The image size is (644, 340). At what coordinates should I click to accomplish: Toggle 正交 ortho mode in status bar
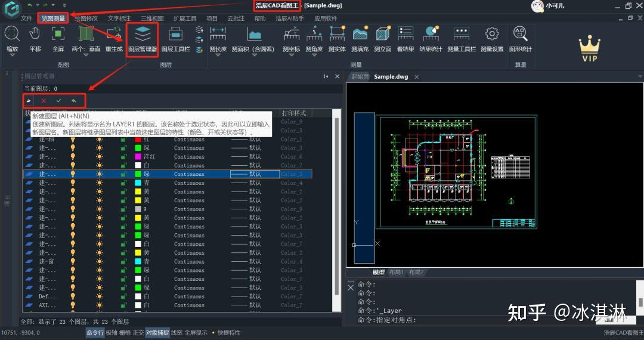(x=138, y=333)
